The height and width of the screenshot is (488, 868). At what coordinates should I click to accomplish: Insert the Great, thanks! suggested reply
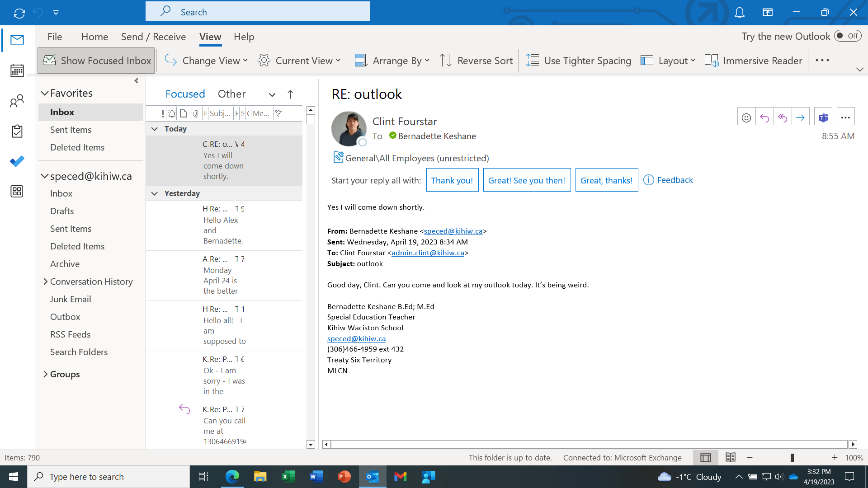tap(606, 180)
